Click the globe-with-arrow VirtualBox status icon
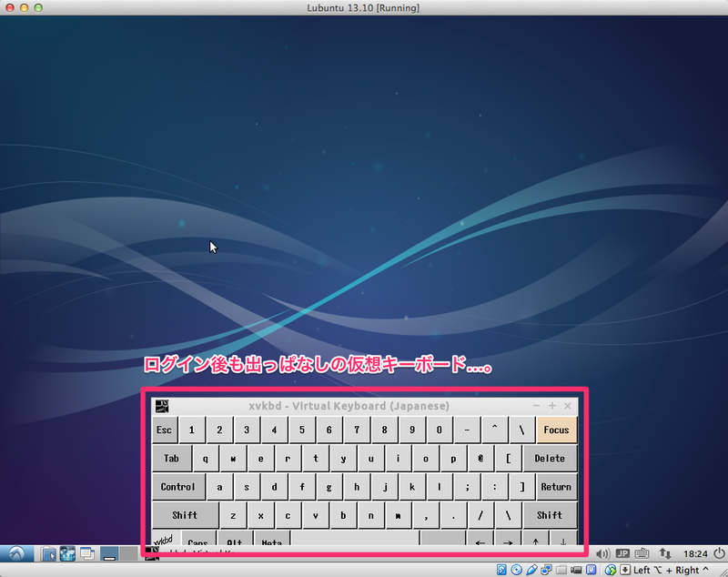 (611, 570)
